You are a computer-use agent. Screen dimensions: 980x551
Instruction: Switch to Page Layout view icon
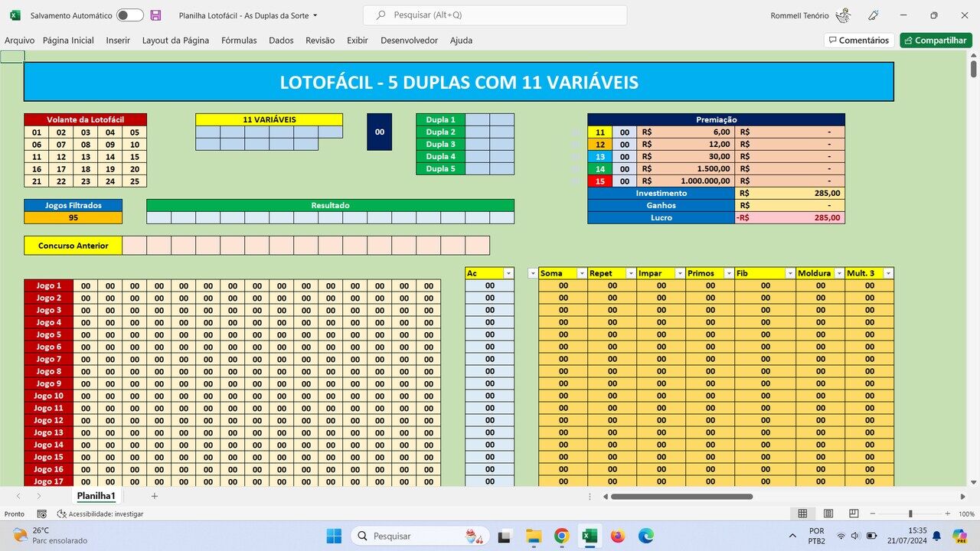pos(828,514)
